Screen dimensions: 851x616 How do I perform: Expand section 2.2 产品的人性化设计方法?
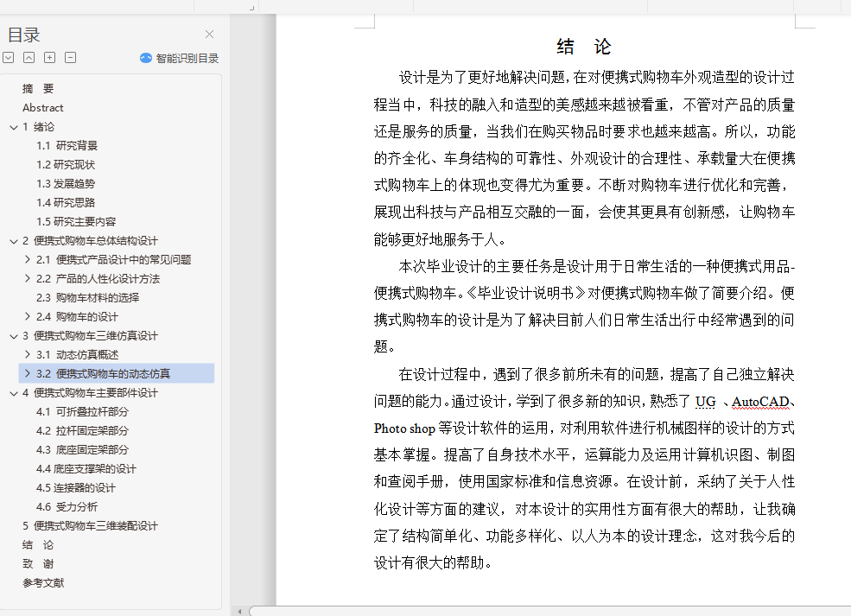27,278
